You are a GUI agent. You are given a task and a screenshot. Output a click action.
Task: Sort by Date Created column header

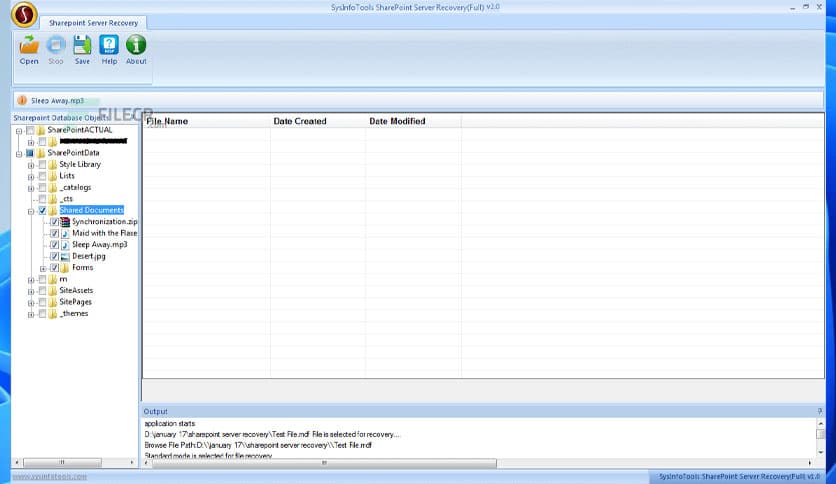coord(318,121)
